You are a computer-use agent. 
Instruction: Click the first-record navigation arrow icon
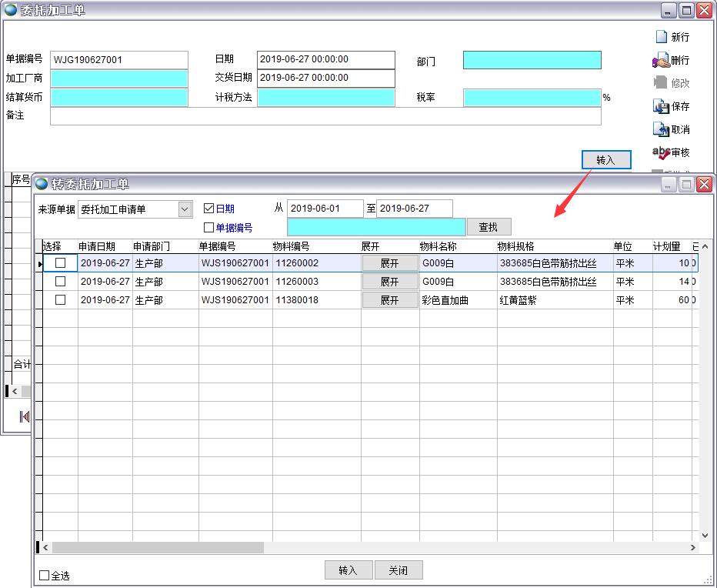pyautogui.click(x=24, y=416)
